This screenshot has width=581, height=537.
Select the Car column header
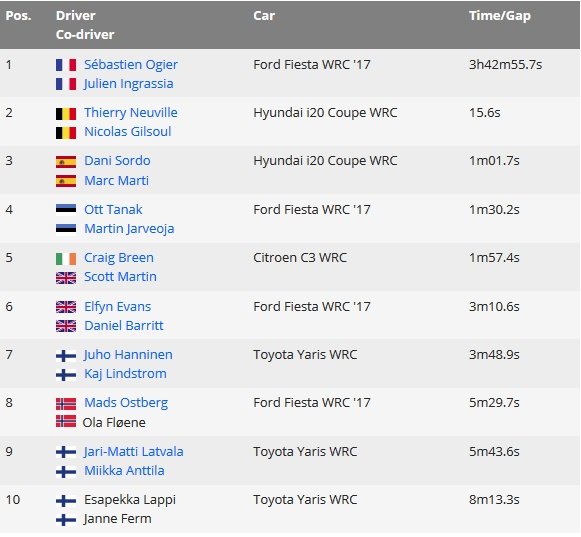point(264,16)
